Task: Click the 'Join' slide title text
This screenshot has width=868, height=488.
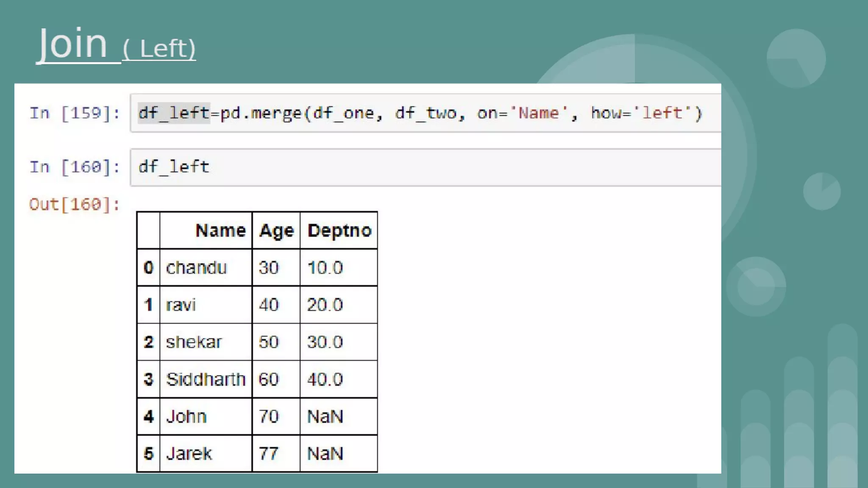Action: (x=73, y=43)
